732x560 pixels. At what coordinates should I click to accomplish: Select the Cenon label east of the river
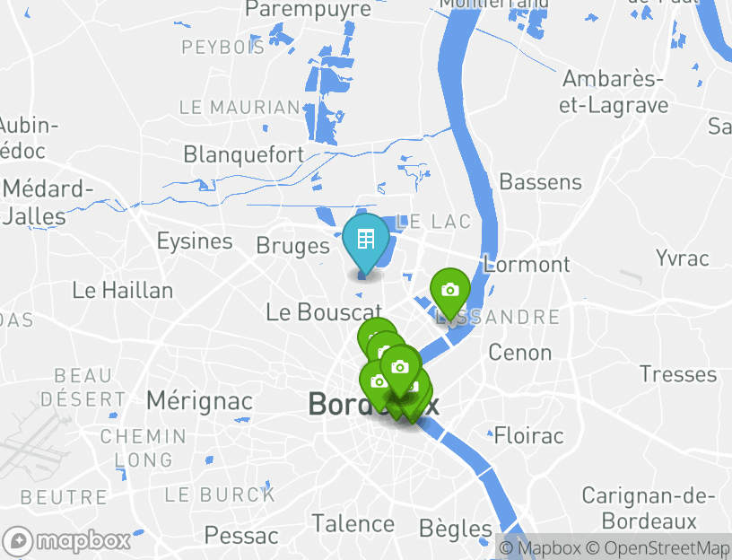(x=520, y=353)
